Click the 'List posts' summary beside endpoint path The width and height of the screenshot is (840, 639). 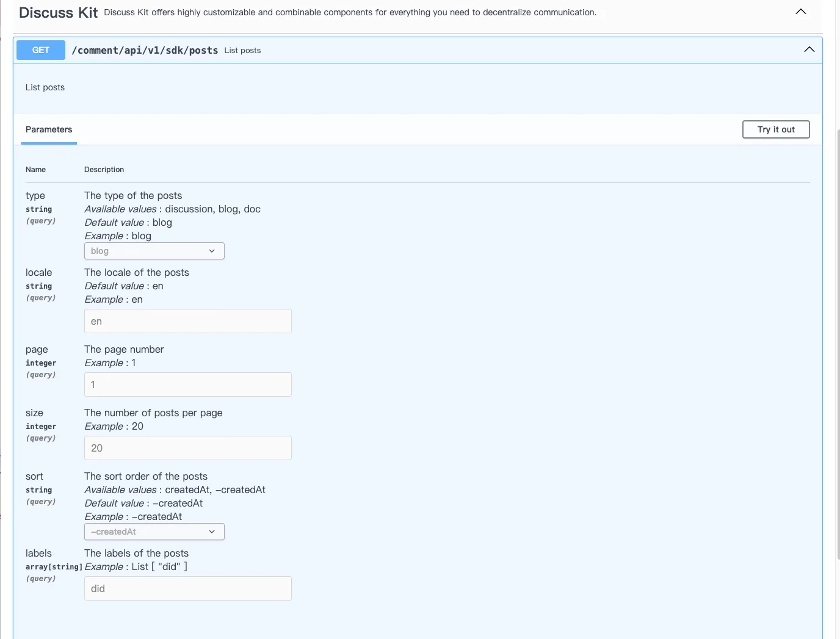242,51
